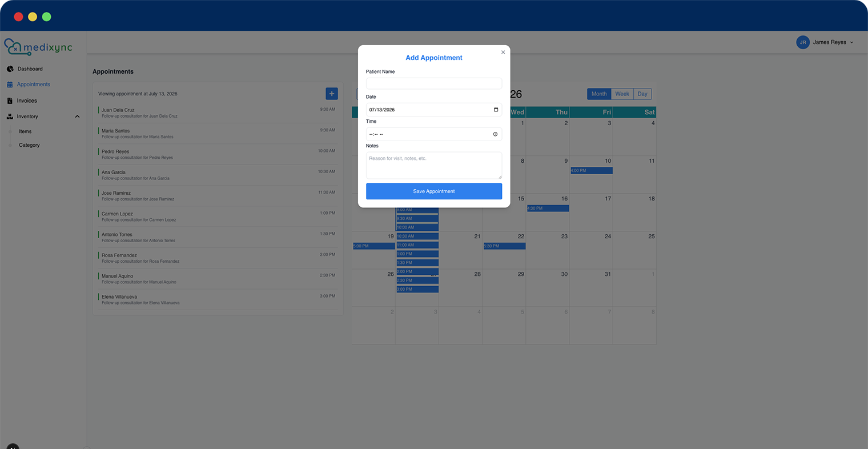Open the Items inventory page
868x449 pixels.
point(25,131)
